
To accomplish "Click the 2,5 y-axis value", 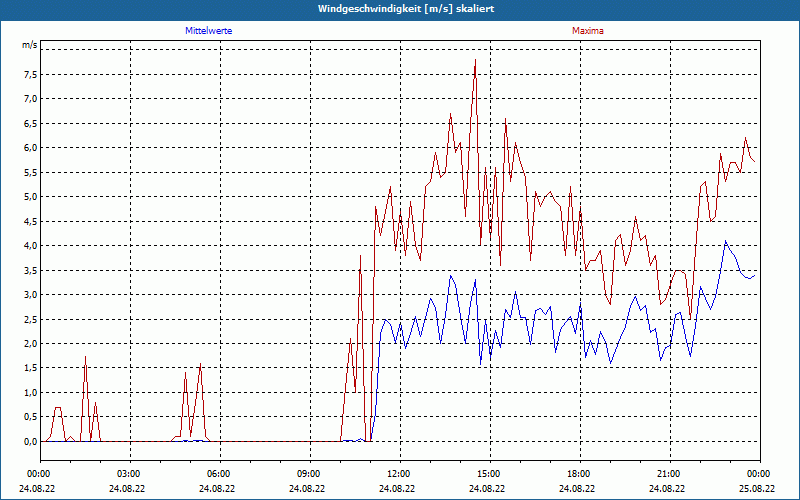I will pyautogui.click(x=31, y=319).
